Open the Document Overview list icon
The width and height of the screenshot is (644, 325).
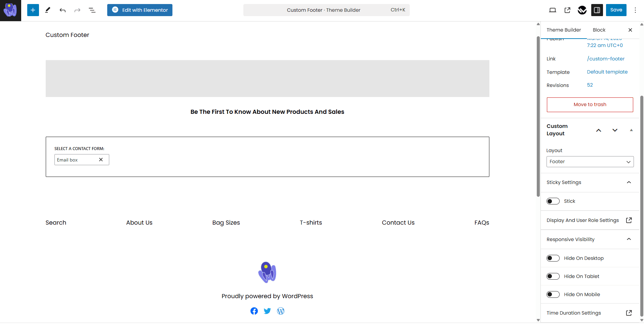click(92, 10)
